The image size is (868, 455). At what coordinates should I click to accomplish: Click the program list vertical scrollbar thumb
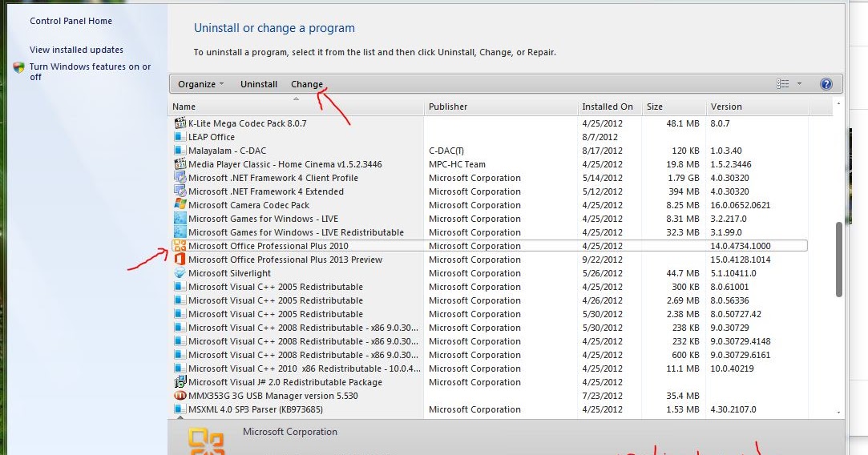click(x=838, y=260)
